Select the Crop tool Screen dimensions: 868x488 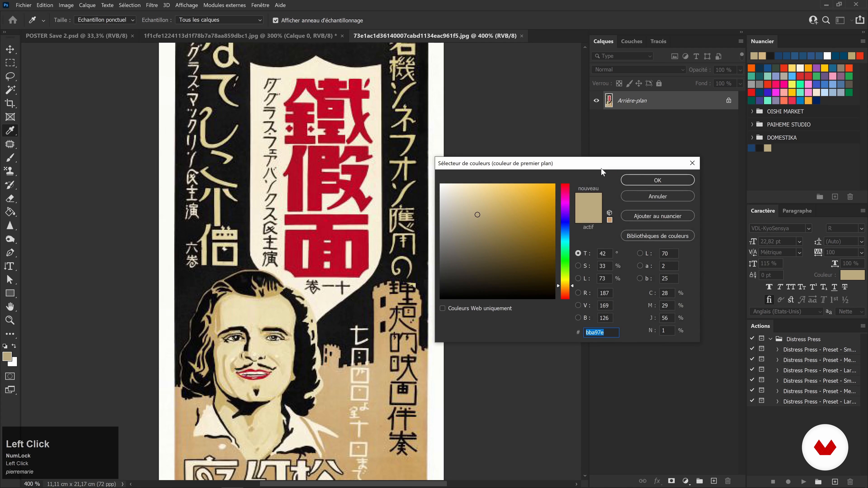click(10, 103)
